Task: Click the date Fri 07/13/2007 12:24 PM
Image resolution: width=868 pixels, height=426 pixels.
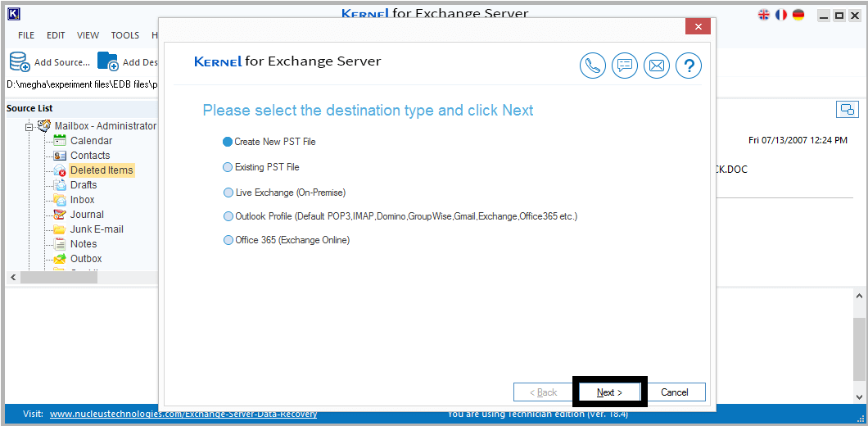Action: pyautogui.click(x=798, y=141)
